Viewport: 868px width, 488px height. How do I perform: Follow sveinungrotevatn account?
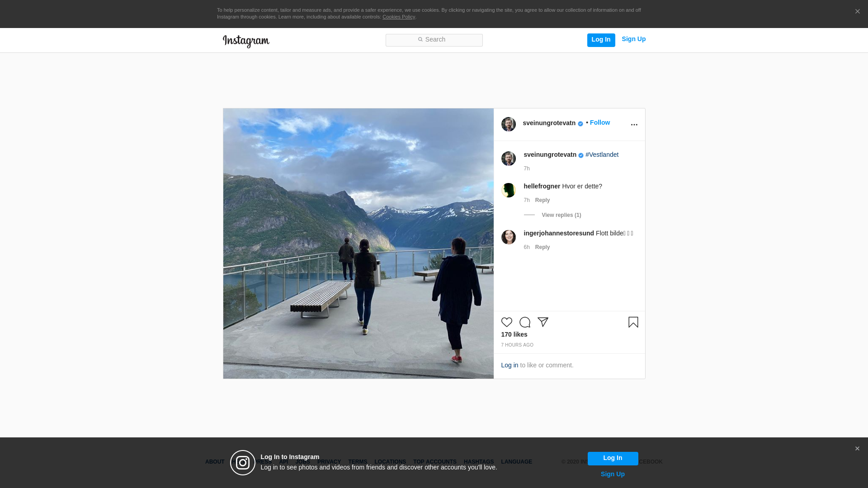[x=599, y=122]
